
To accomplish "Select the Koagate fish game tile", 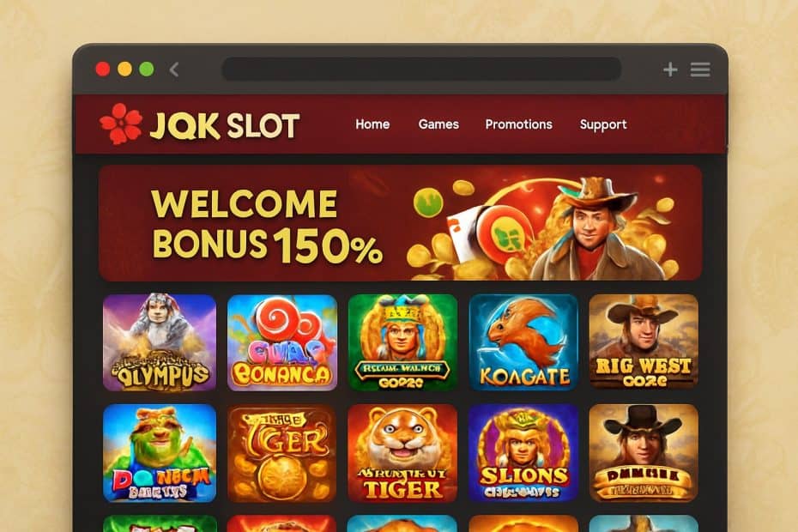I will click(523, 342).
